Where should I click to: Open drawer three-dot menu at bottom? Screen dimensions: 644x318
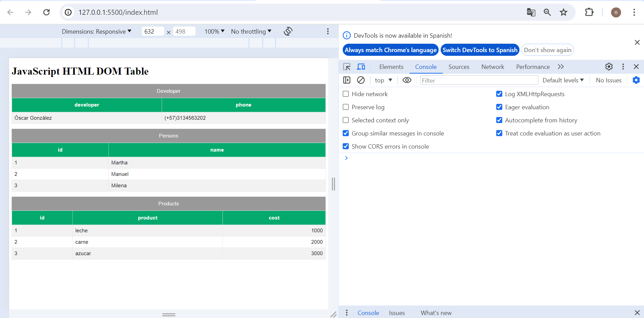[347, 313]
